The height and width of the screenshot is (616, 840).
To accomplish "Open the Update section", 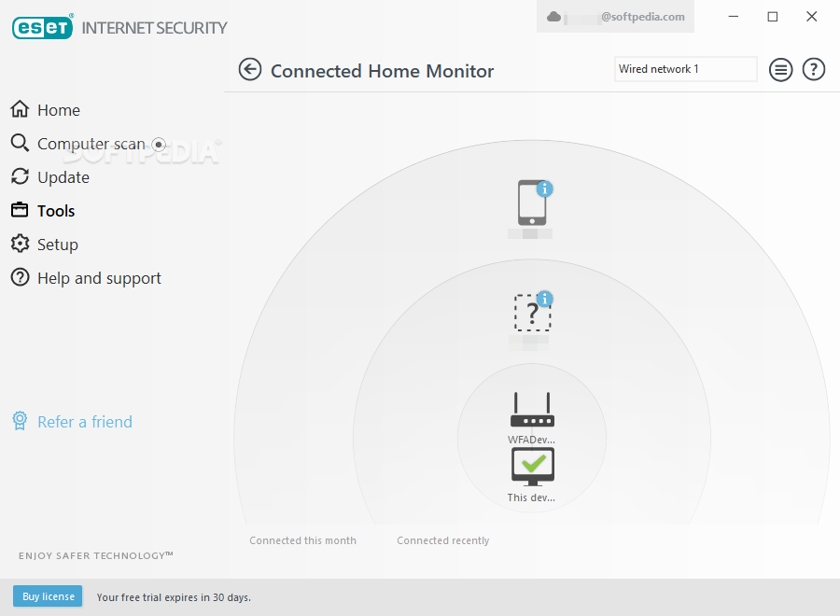I will pyautogui.click(x=49, y=177).
